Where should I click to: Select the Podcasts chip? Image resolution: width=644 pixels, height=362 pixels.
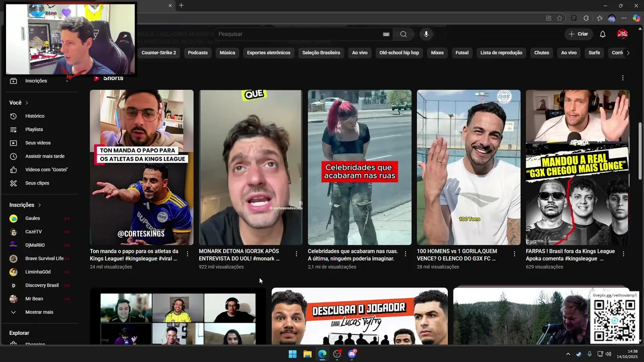pos(198,53)
